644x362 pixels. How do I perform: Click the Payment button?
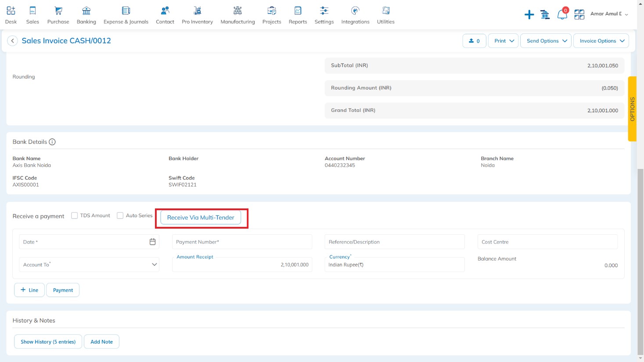63,290
